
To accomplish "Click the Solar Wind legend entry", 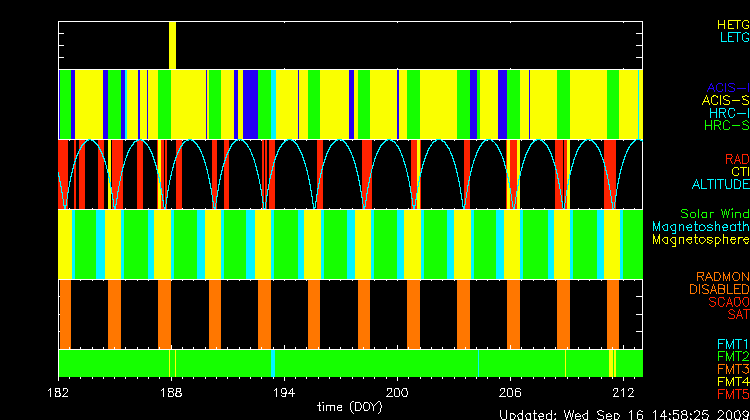I will point(714,214).
